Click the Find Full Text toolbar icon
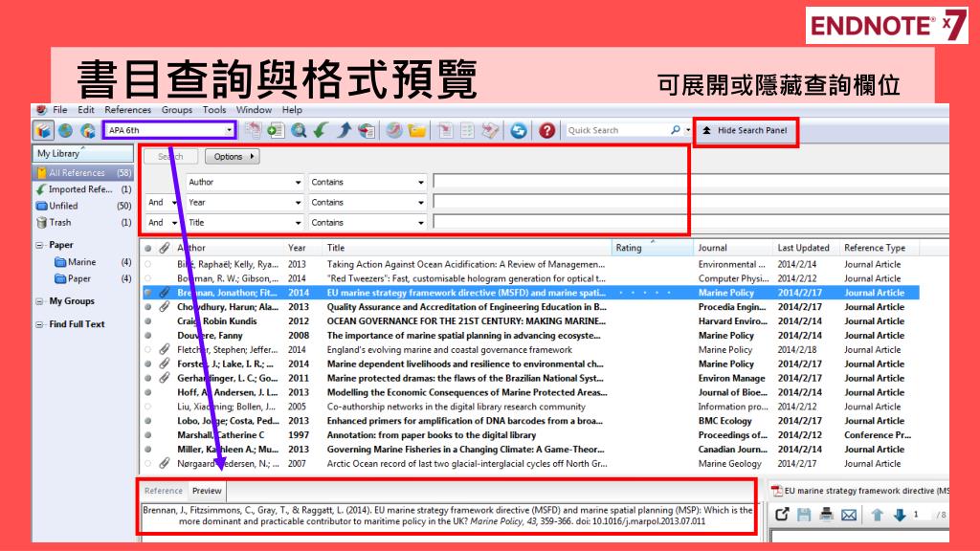Viewport: 980px width, 551px height. [x=367, y=130]
